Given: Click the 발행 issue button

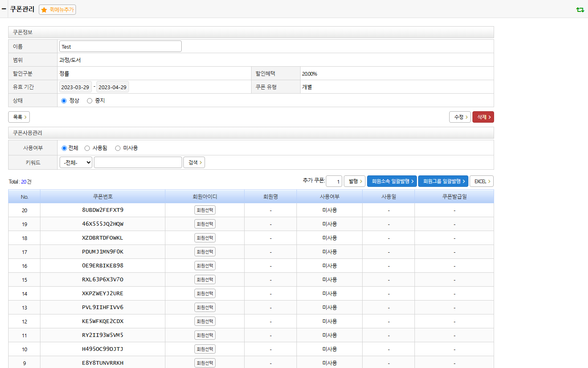Looking at the screenshot, I should tap(355, 181).
